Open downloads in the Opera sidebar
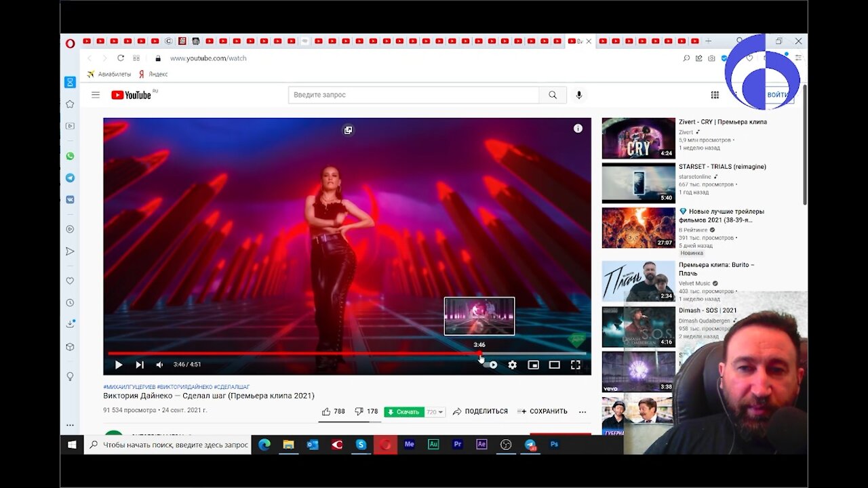The height and width of the screenshot is (488, 868). tap(70, 324)
